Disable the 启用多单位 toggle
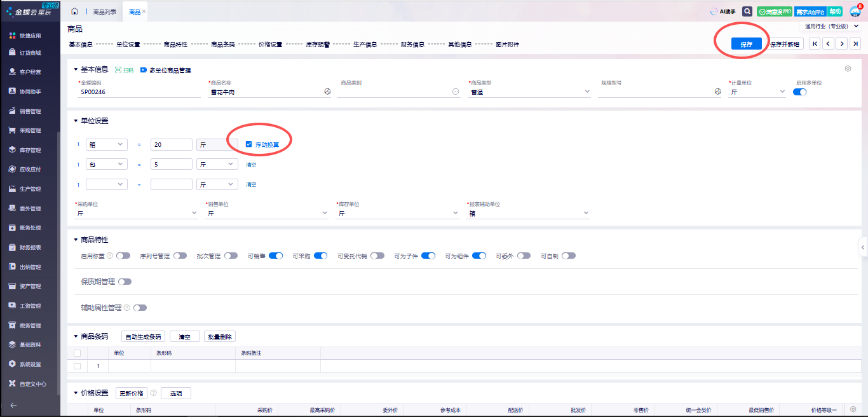The width and height of the screenshot is (868, 417). [x=800, y=92]
